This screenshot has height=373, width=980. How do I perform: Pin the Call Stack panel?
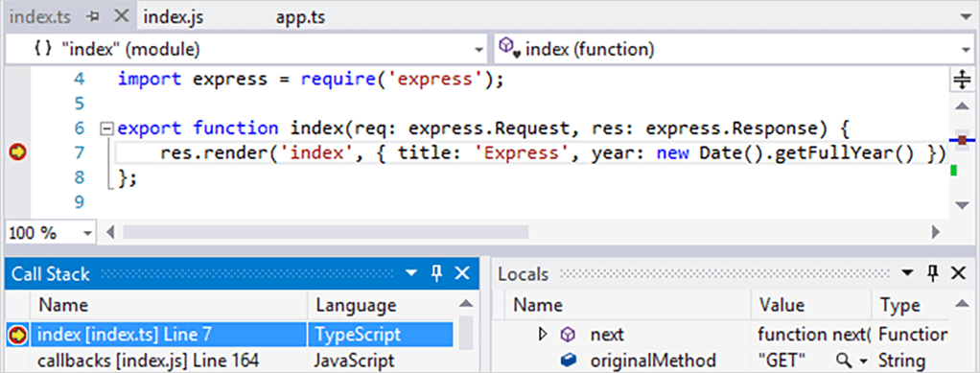(x=437, y=273)
